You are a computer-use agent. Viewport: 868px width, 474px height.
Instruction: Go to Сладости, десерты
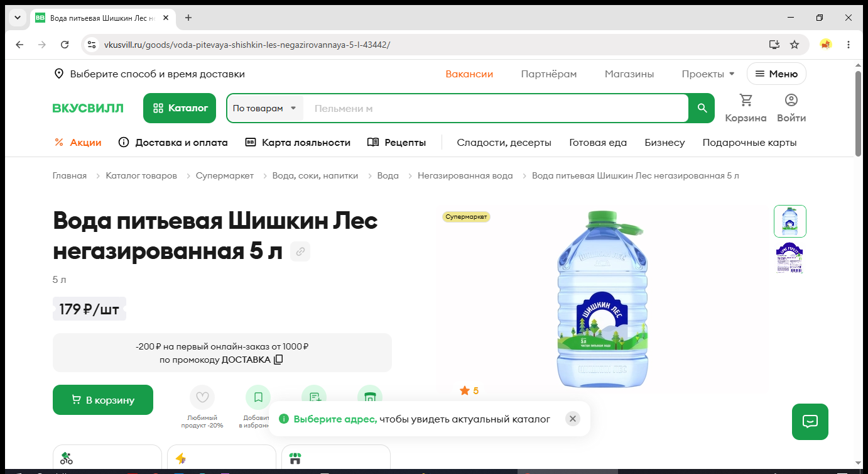pyautogui.click(x=504, y=143)
